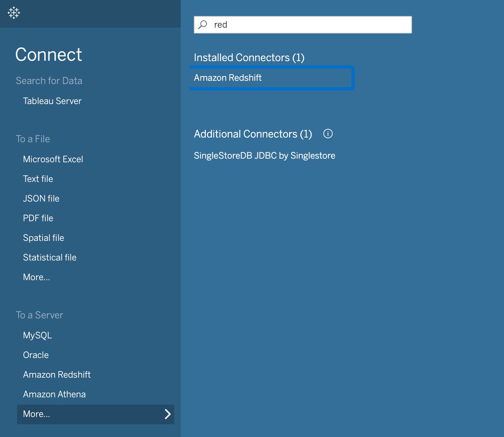Click the Installed Connectors (1) heading
The image size is (504, 437).
(249, 57)
